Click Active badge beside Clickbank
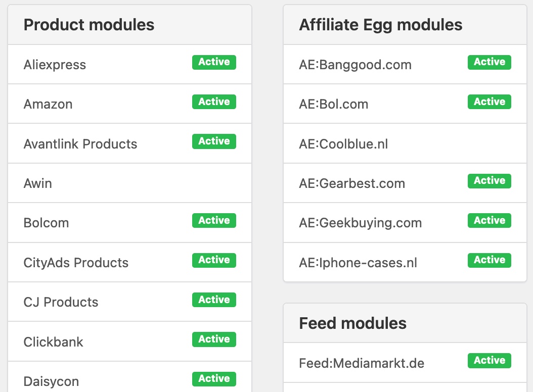 click(x=214, y=339)
